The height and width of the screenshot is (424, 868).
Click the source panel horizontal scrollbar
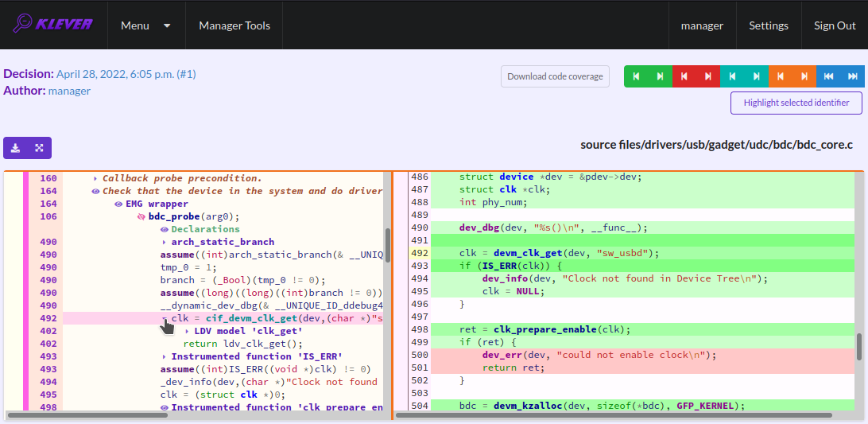[614, 414]
